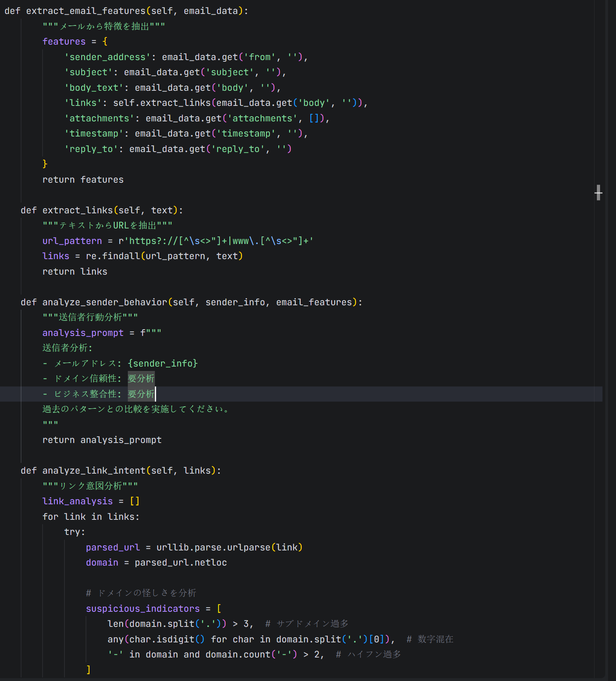Viewport: 616px width, 681px height.
Task: Click the scrollbar thumb in the right gutter
Action: [598, 193]
